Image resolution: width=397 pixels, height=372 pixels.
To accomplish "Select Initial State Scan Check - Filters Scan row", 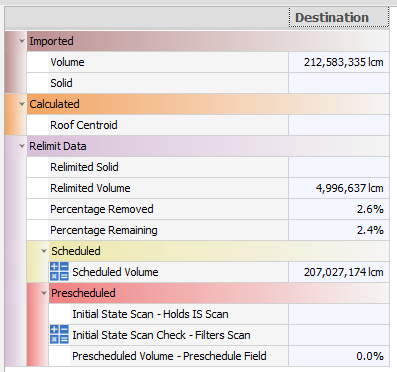I will [161, 335].
